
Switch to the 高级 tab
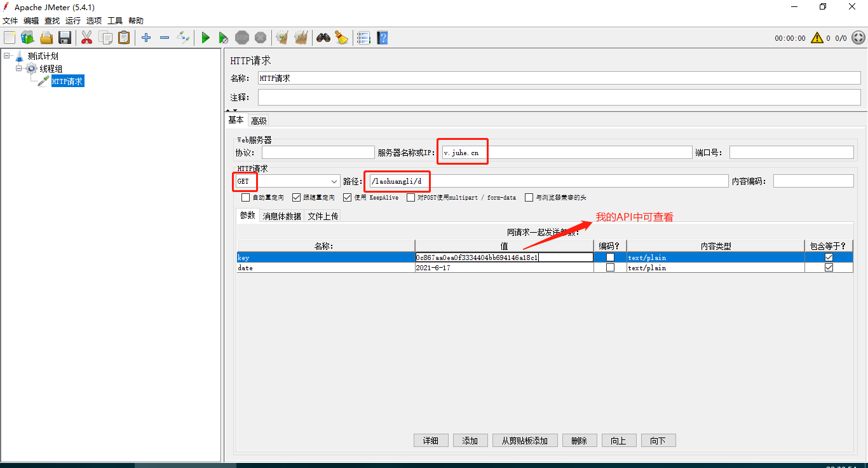coord(259,121)
